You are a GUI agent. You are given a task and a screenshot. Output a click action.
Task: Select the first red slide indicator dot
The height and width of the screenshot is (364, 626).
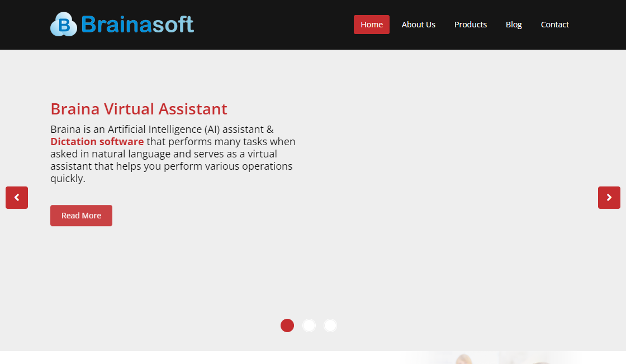(x=287, y=325)
